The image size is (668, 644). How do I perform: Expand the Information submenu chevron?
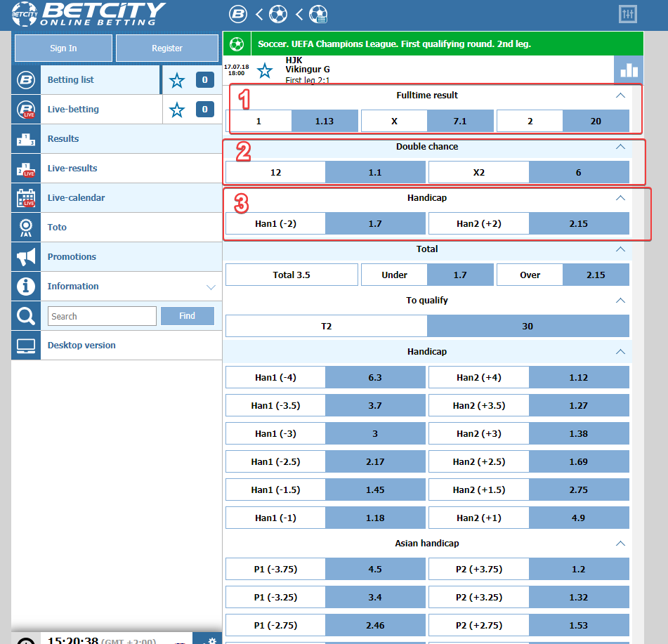[x=211, y=287]
